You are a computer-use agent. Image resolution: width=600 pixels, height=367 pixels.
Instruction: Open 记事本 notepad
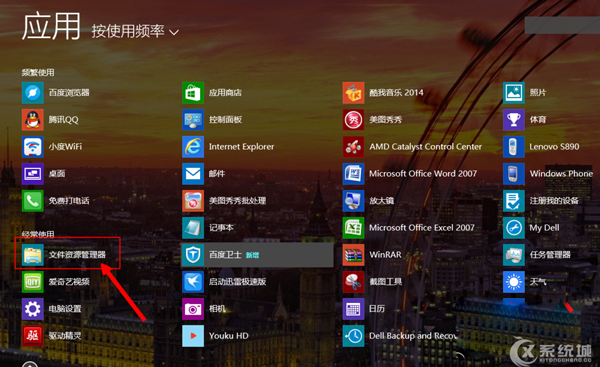tap(208, 228)
